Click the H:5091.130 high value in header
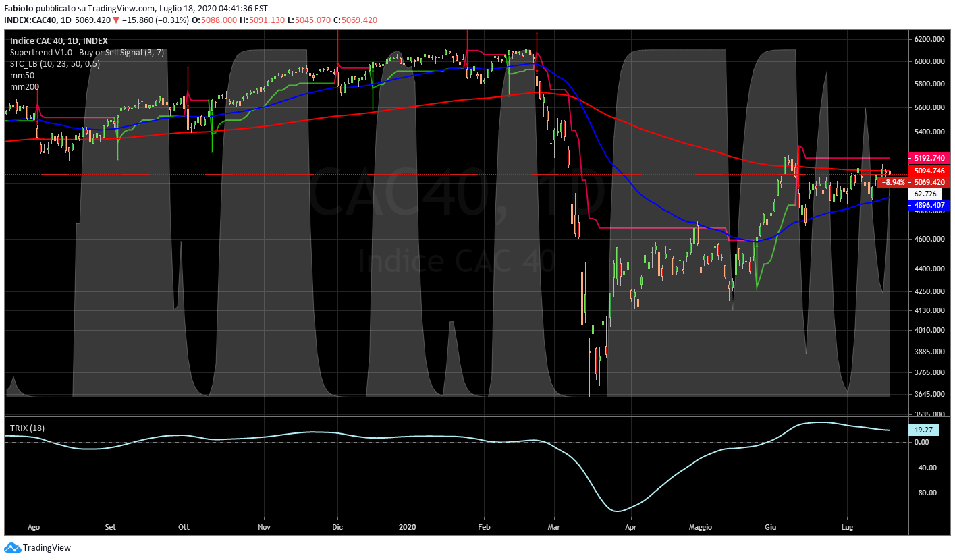955x560 pixels. tap(261, 20)
